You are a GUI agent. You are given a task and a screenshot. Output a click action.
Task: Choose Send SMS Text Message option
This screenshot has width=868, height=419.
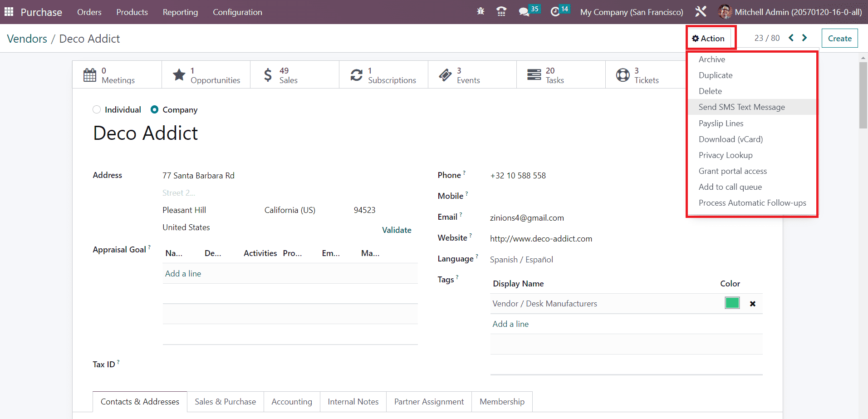(x=741, y=107)
